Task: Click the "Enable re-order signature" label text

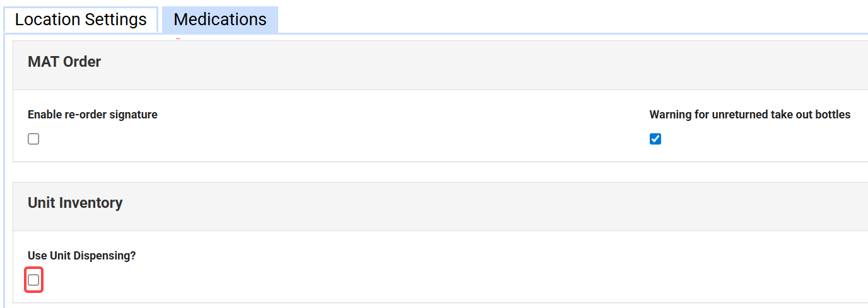Action: [93, 115]
